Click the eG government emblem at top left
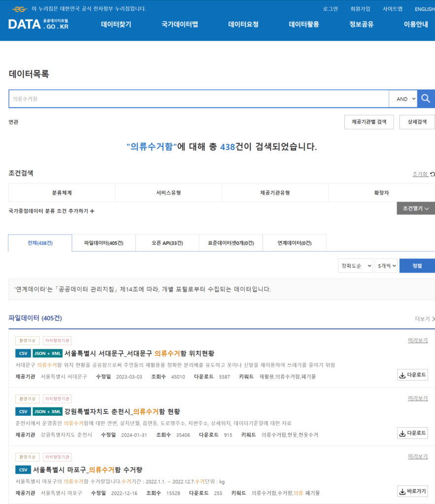 pyautogui.click(x=19, y=8)
